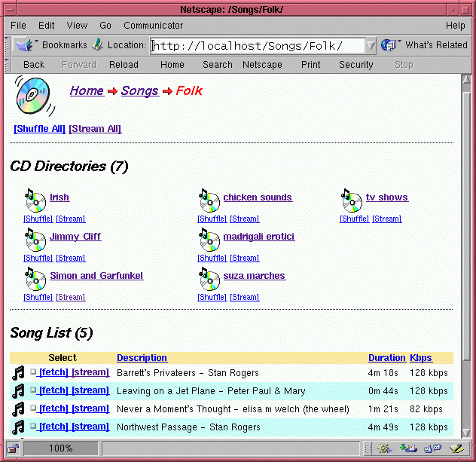Click the page location proxy icon
Viewport: 476px width, 462px height.
click(x=98, y=44)
